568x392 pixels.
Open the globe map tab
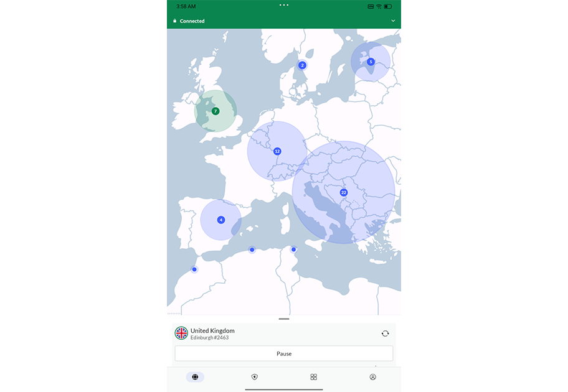point(196,377)
